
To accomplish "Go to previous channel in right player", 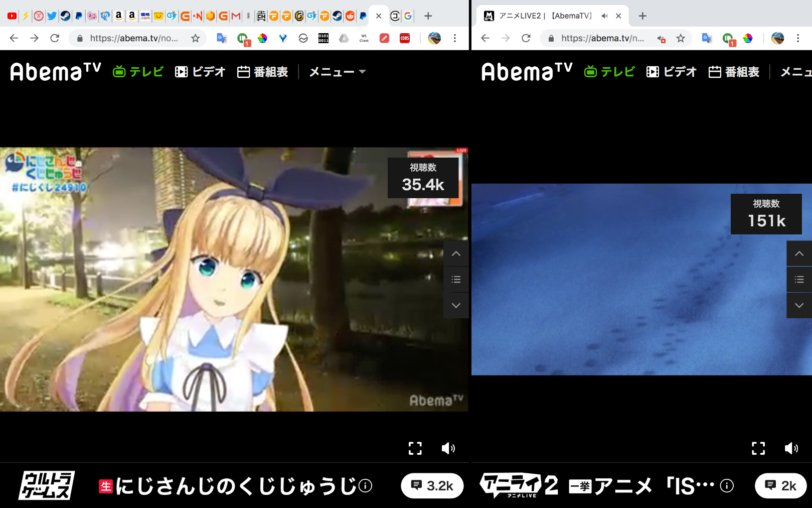I will [799, 253].
